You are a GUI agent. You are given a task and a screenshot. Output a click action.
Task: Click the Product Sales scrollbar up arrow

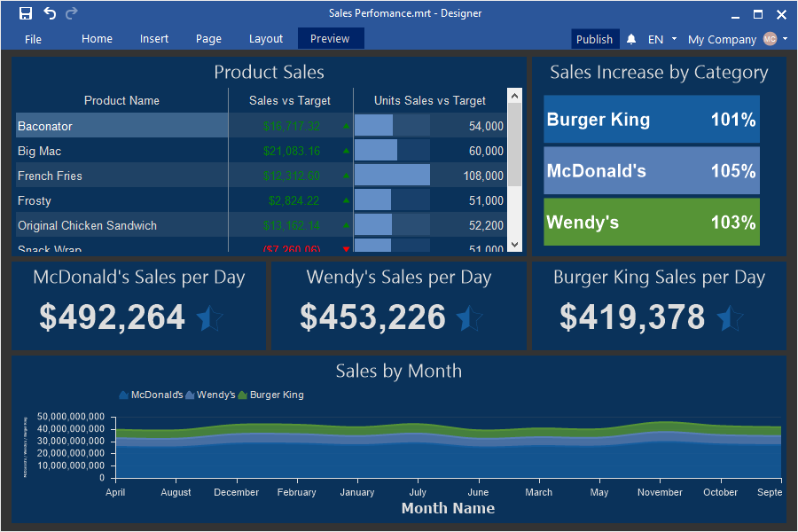tap(514, 95)
